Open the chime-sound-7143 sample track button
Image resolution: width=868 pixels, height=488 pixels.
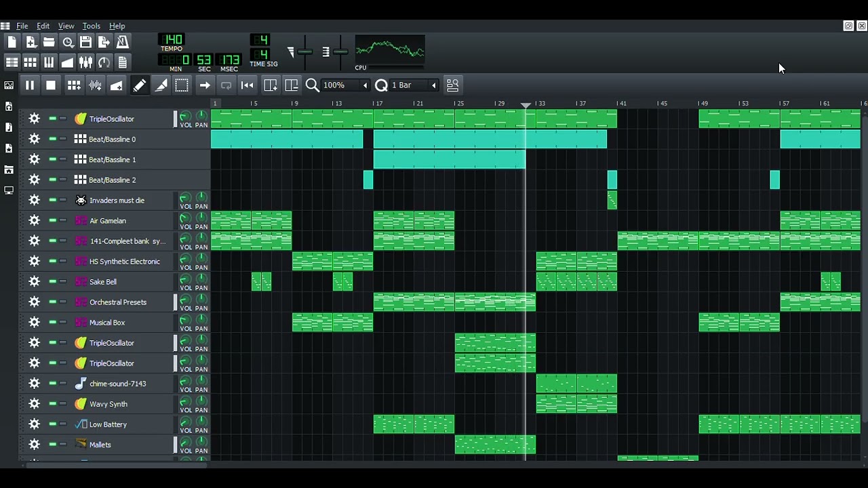(122, 383)
